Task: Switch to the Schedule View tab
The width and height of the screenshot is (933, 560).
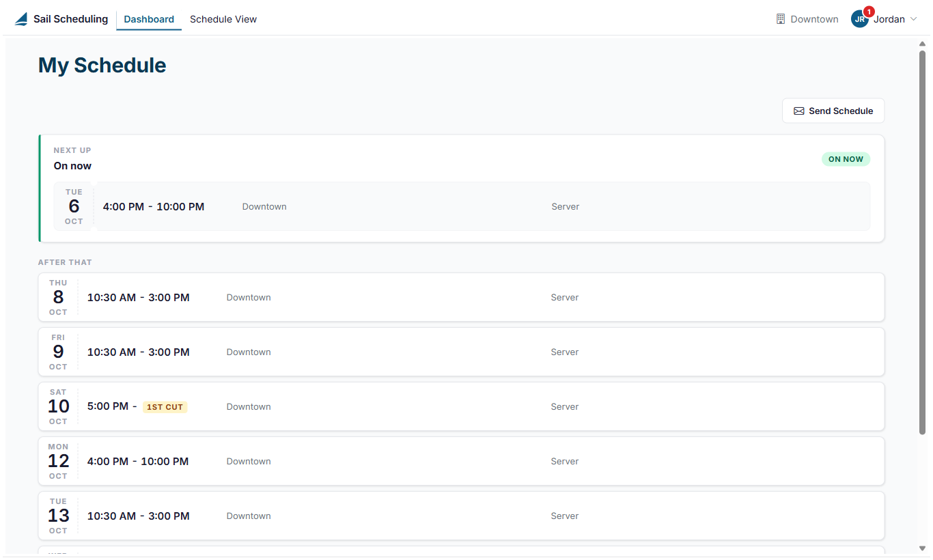Action: coord(223,19)
